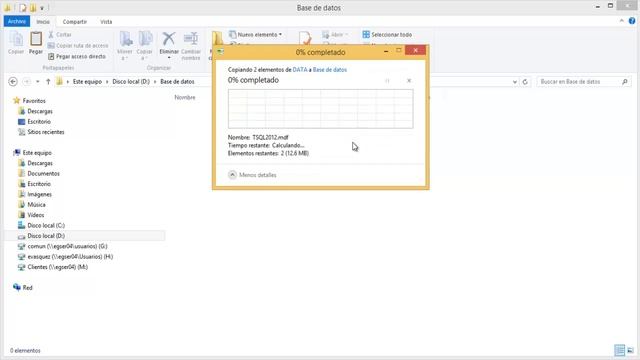Screen dimensions: 640x360
Task: Refresh the folder view
Action: click(525, 82)
